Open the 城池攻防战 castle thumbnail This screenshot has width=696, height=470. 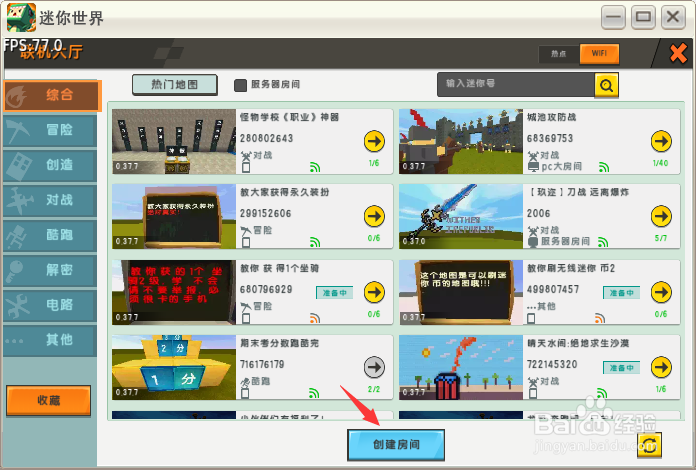[x=461, y=142]
